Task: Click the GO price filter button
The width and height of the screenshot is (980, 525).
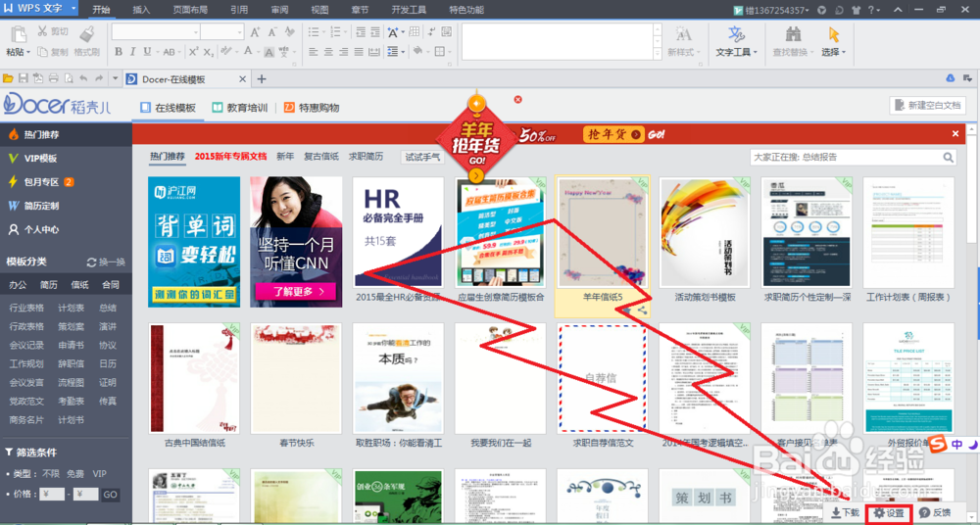Action: tap(110, 495)
